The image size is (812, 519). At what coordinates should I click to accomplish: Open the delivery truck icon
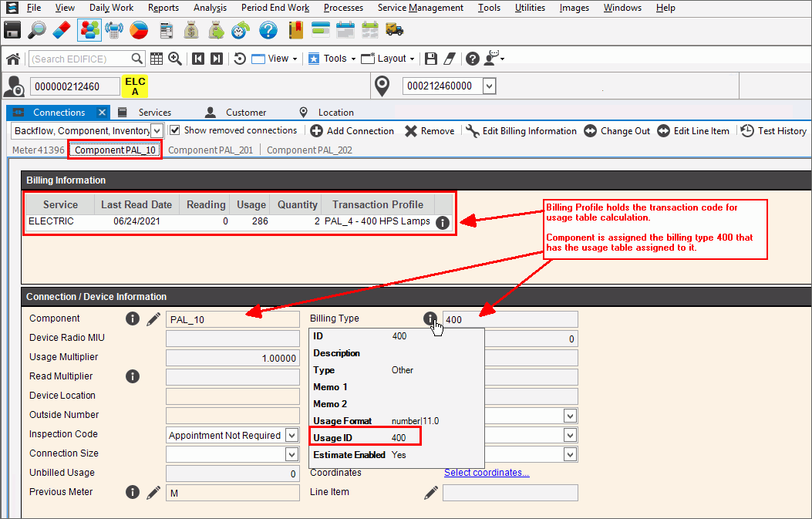pos(394,30)
